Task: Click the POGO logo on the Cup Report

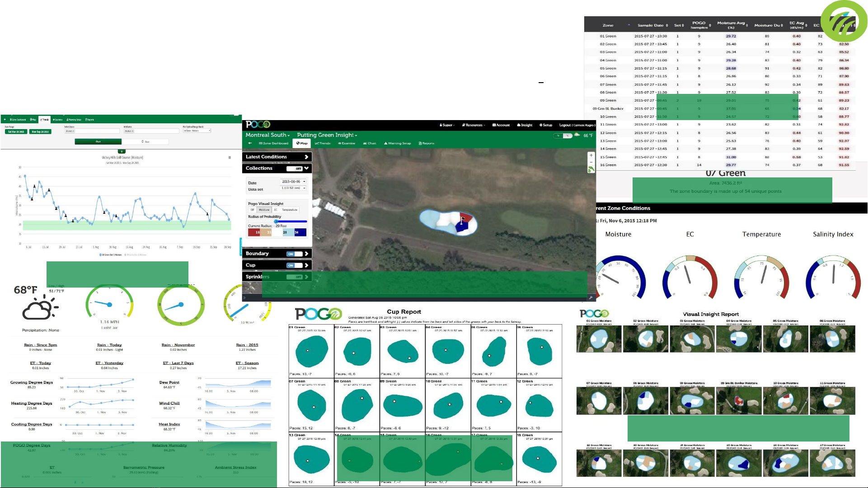Action: point(318,314)
